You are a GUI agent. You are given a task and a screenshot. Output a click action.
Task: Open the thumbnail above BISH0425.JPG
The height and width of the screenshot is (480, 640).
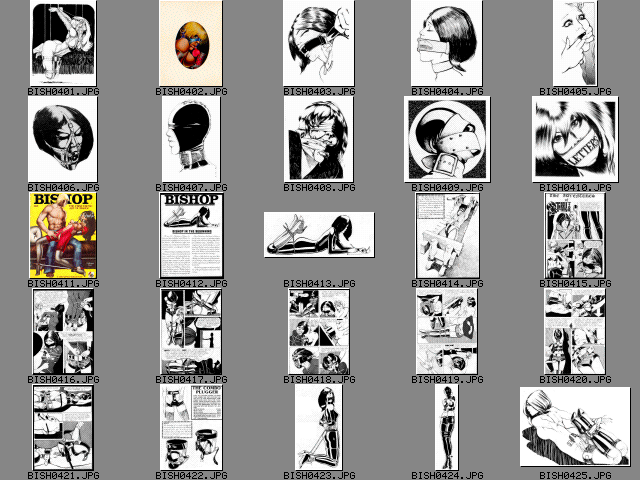tap(575, 427)
